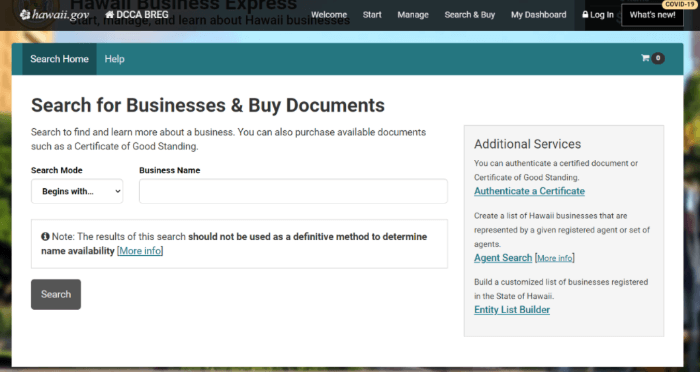Viewport: 700px width, 372px height.
Task: Select the Search Home tab
Action: (59, 59)
